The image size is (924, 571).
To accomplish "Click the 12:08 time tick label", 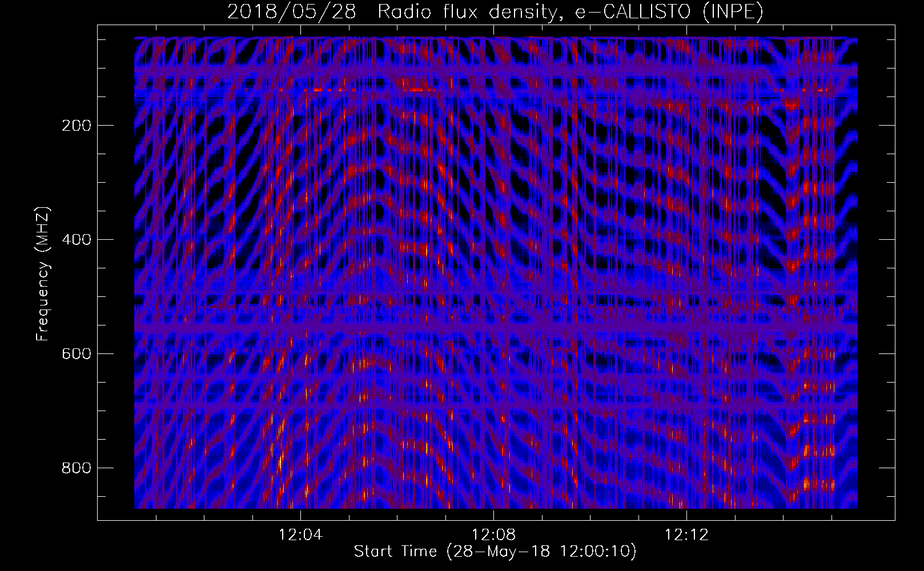I will 493,535.
